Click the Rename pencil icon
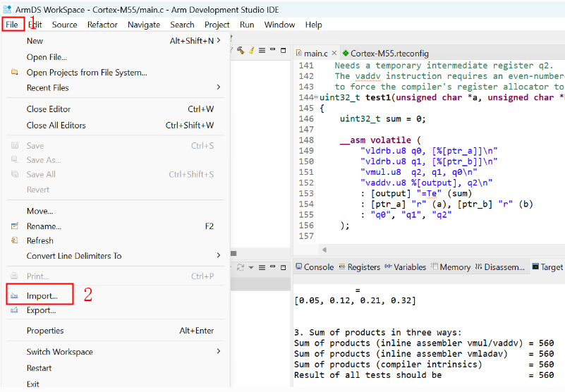Image resolution: width=565 pixels, height=392 pixels. 14,226
